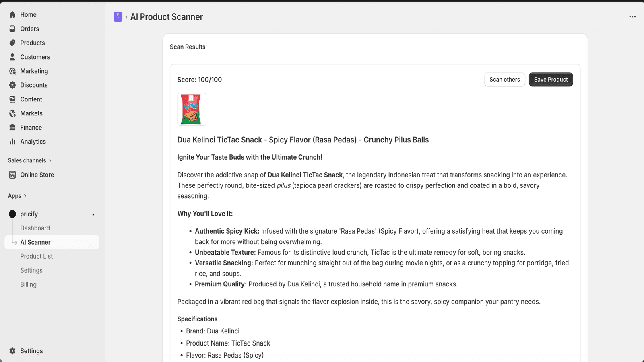Image resolution: width=644 pixels, height=362 pixels.
Task: Click the Scan Results heading
Action: [188, 47]
